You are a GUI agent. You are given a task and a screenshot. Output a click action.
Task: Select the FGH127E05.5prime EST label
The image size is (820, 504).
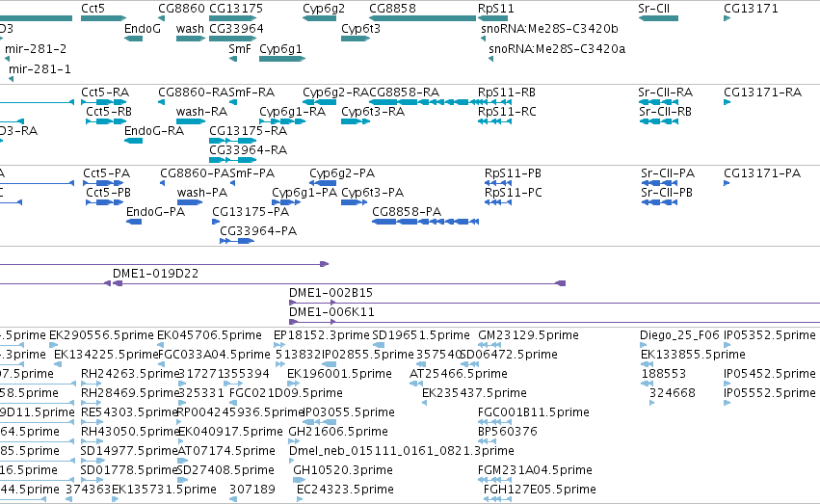[540, 490]
